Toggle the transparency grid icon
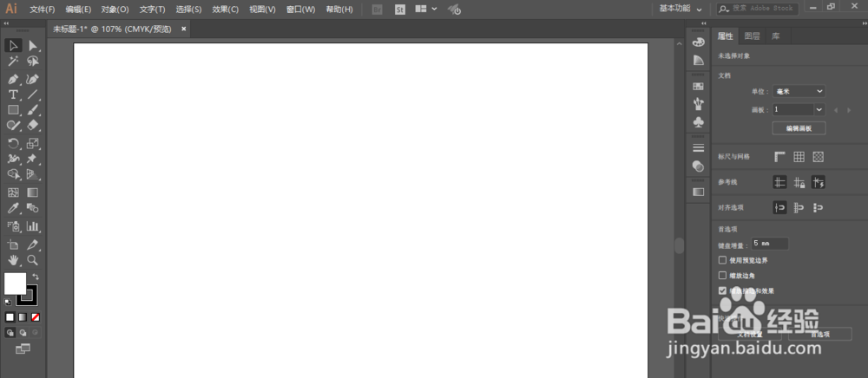Image resolution: width=868 pixels, height=378 pixels. pyautogui.click(x=819, y=157)
